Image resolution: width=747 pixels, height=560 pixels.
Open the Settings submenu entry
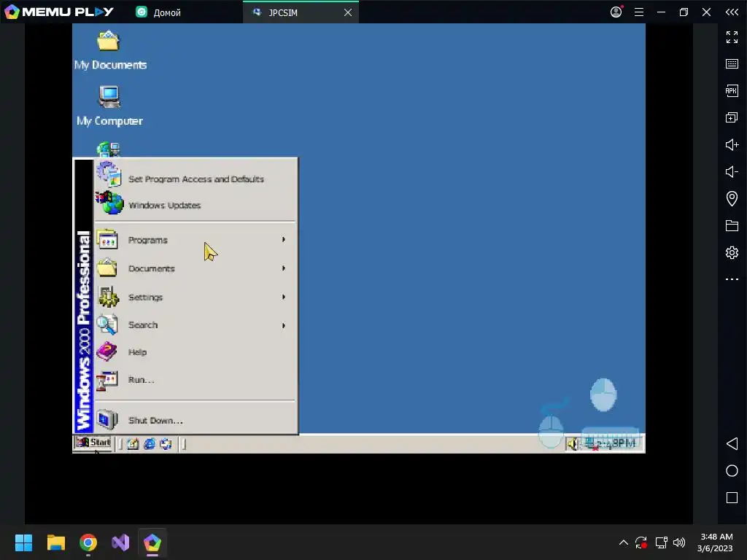point(196,297)
